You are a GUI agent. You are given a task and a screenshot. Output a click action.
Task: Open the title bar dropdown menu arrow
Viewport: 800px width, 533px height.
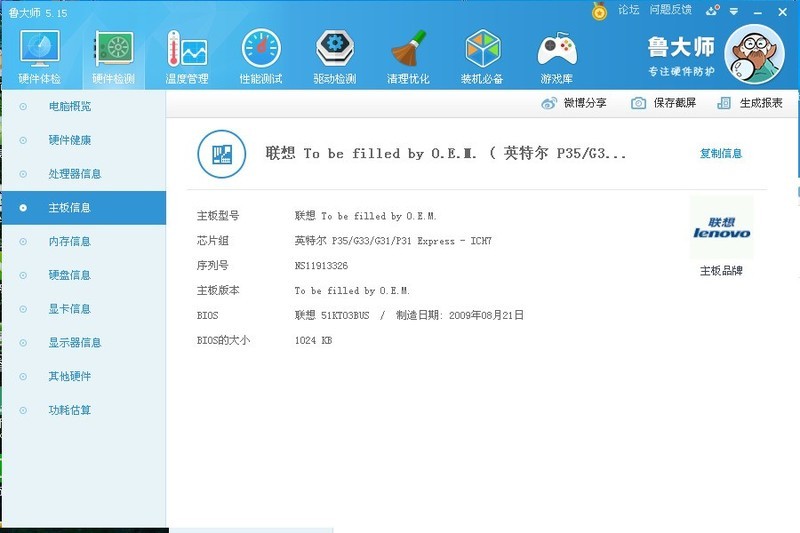(734, 11)
